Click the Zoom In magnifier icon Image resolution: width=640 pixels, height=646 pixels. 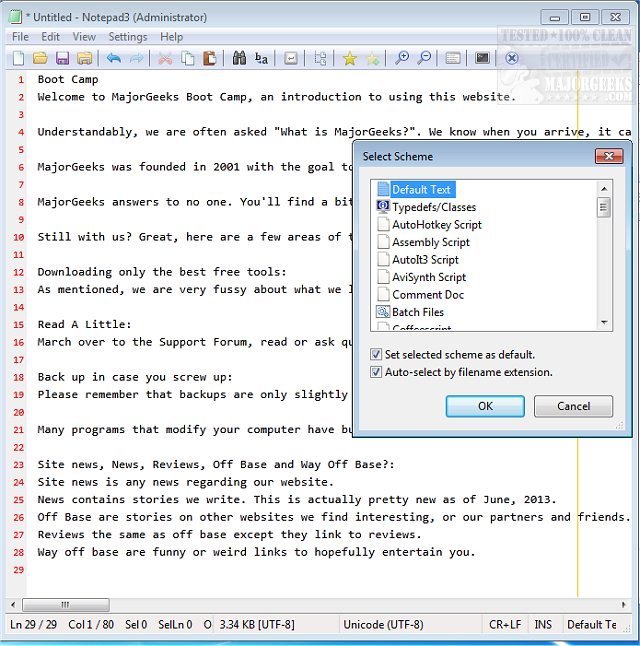click(402, 59)
